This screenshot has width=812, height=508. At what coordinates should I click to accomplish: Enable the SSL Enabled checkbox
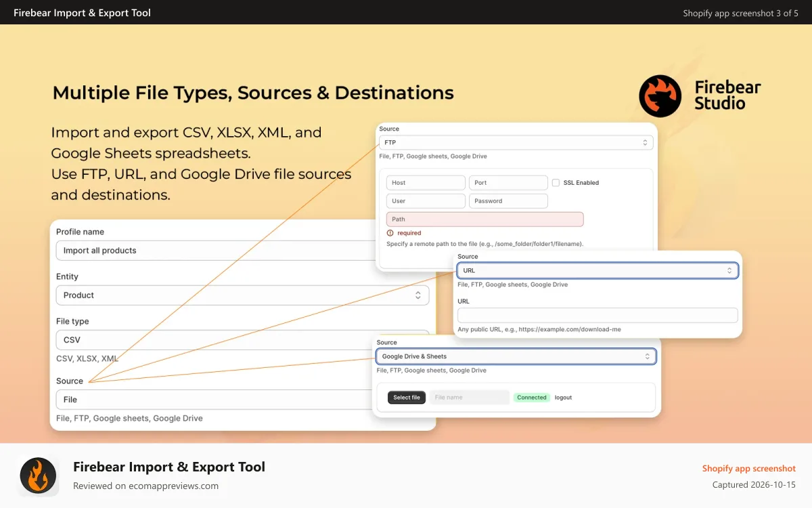pyautogui.click(x=556, y=183)
